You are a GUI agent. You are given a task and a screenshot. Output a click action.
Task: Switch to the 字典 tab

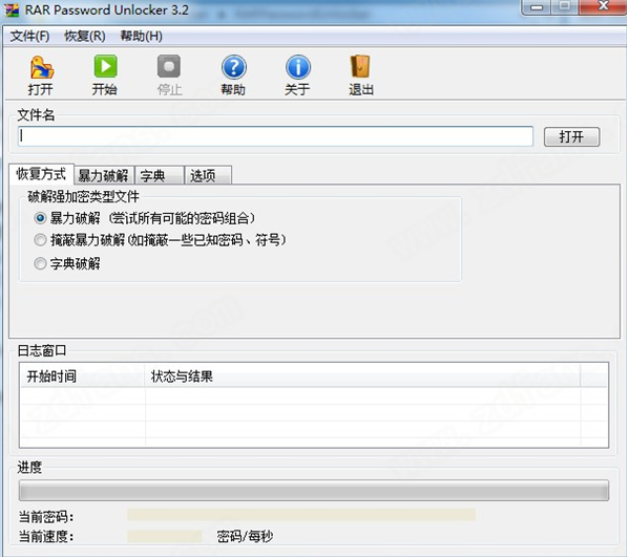(x=159, y=176)
